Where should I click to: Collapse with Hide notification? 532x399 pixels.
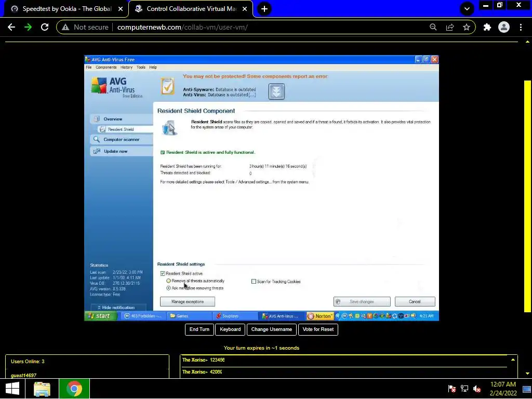pos(118,308)
